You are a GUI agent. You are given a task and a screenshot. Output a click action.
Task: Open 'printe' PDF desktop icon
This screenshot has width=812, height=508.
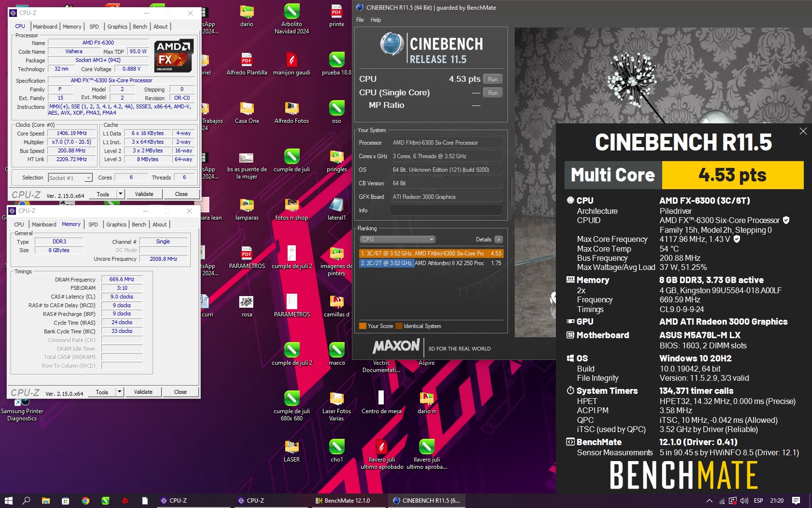coord(336,15)
